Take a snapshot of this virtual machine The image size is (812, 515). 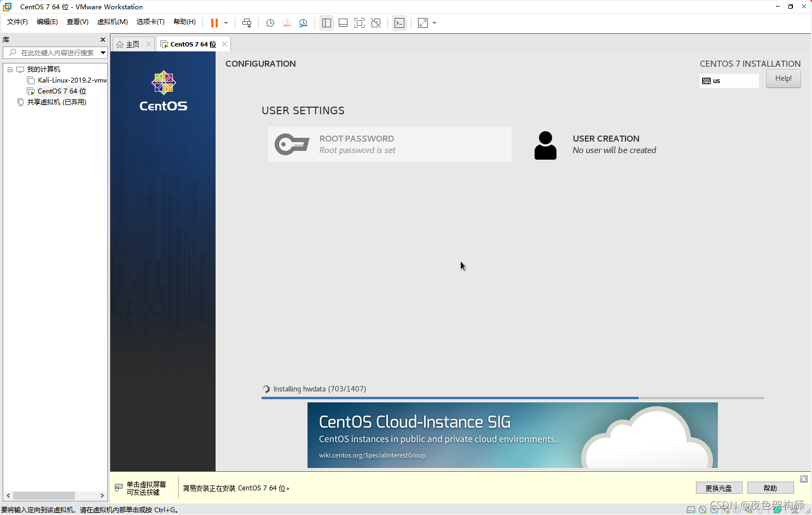(x=270, y=23)
